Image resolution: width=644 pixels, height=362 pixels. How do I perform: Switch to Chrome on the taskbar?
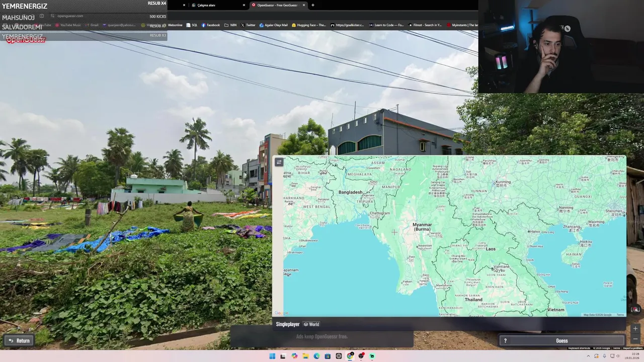(350, 356)
